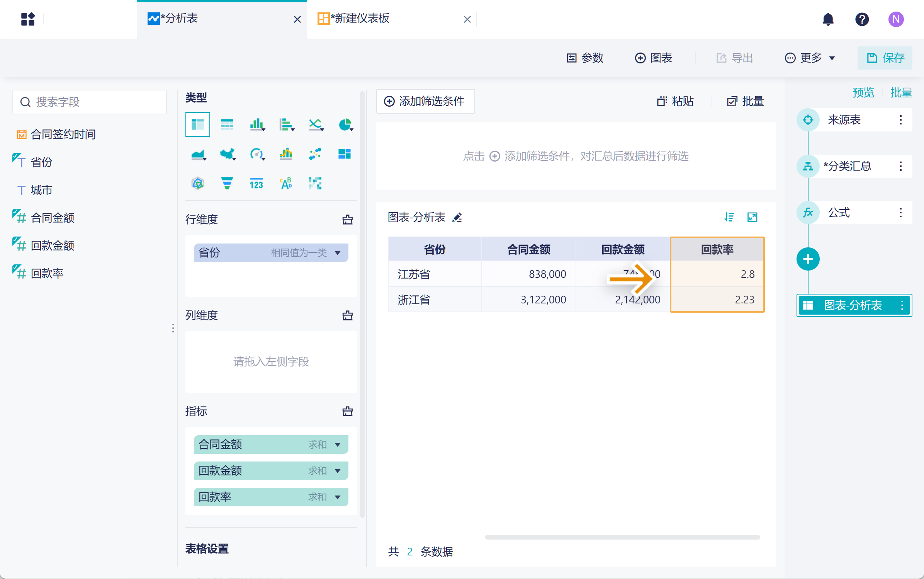924x579 pixels.
Task: Open the notifications bell
Action: (828, 19)
